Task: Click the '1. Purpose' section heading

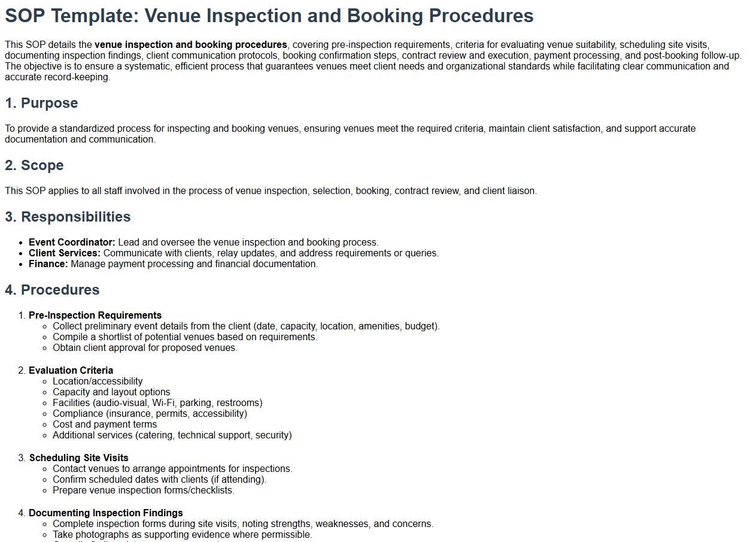Action: pyautogui.click(x=41, y=103)
